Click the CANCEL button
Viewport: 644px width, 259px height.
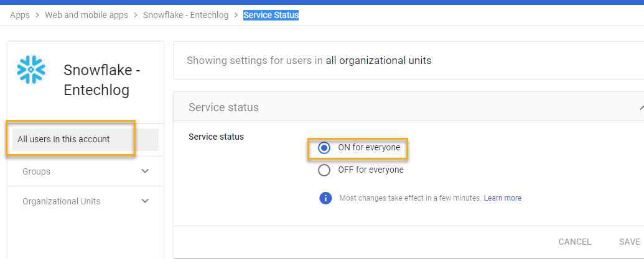click(x=574, y=242)
